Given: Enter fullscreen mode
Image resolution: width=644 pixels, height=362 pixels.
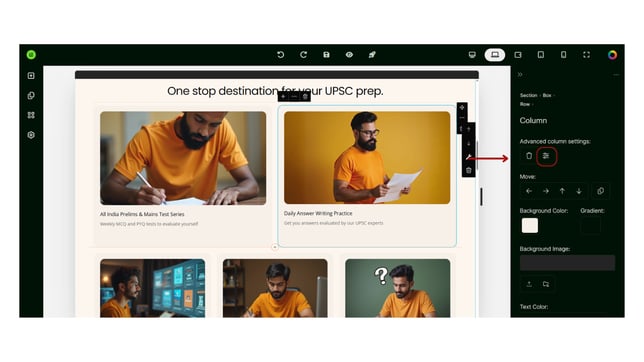Looking at the screenshot, I should point(586,55).
